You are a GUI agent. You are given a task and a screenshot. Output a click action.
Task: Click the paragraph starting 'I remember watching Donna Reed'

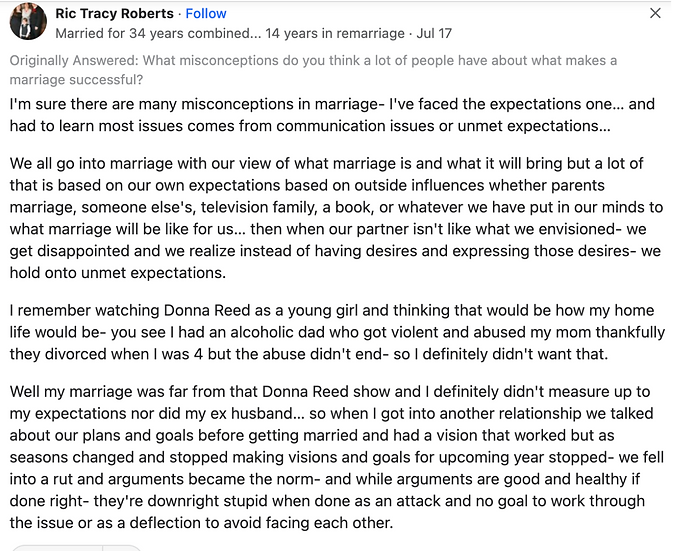[x=337, y=332]
